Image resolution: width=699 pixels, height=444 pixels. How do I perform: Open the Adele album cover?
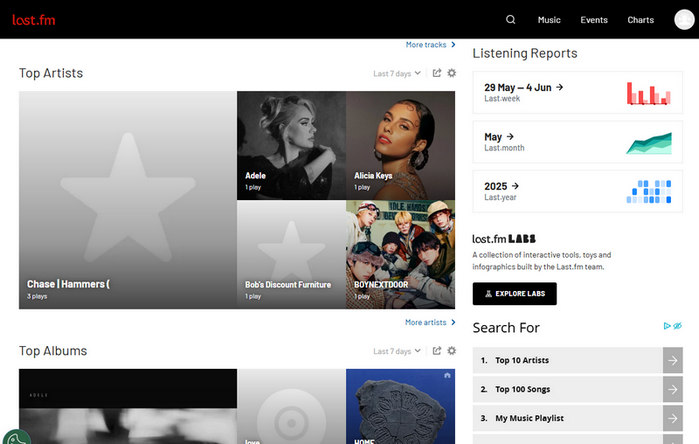127,406
